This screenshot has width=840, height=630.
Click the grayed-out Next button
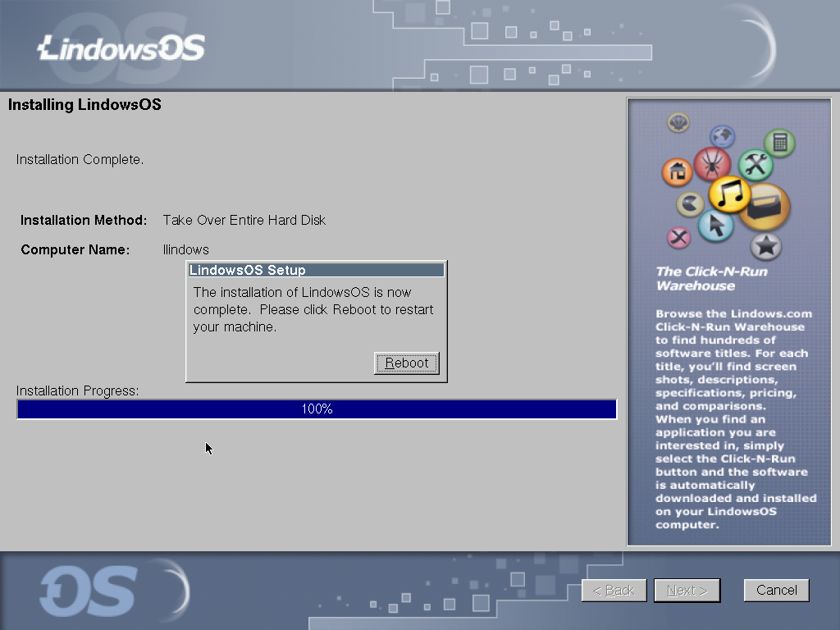(687, 591)
